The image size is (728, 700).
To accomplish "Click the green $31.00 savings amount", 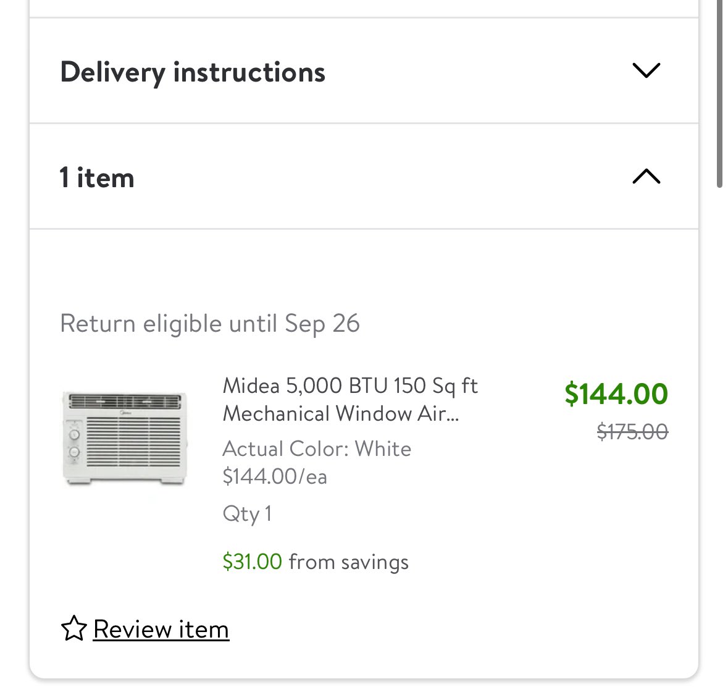I will coord(252,561).
